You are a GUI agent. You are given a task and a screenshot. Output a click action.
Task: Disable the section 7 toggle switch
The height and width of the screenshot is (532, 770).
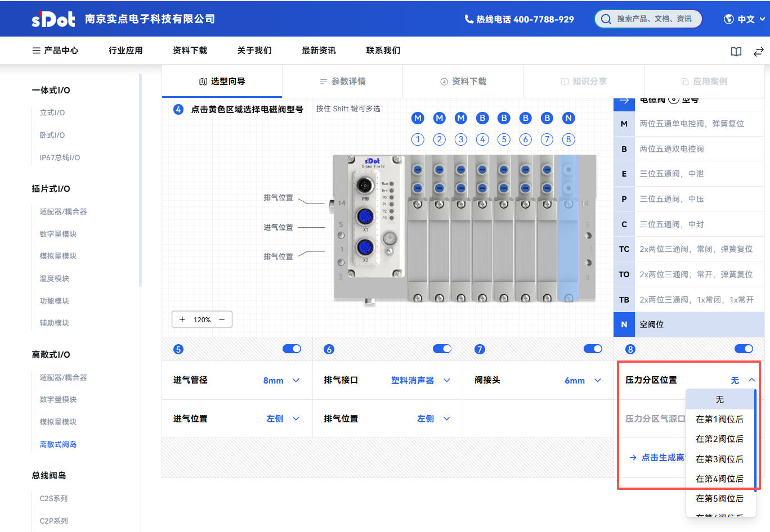click(593, 349)
